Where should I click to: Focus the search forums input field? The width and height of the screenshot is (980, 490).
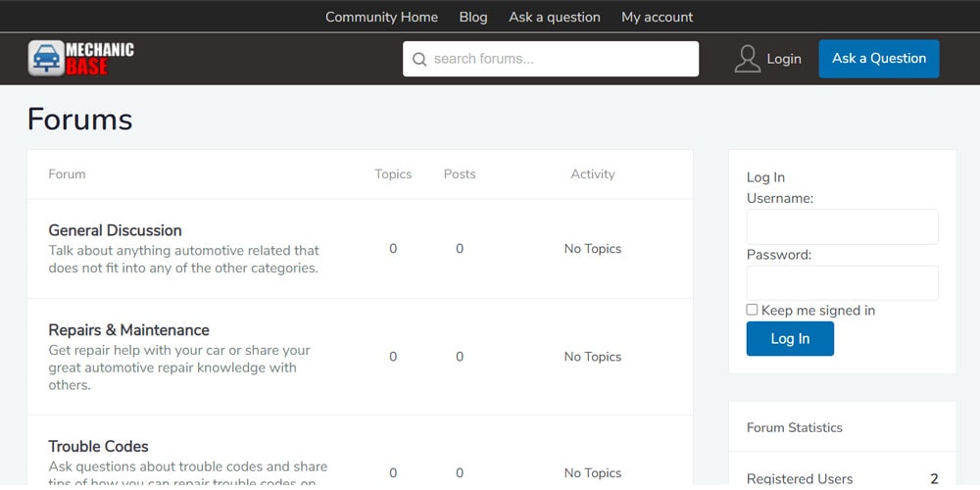click(559, 59)
